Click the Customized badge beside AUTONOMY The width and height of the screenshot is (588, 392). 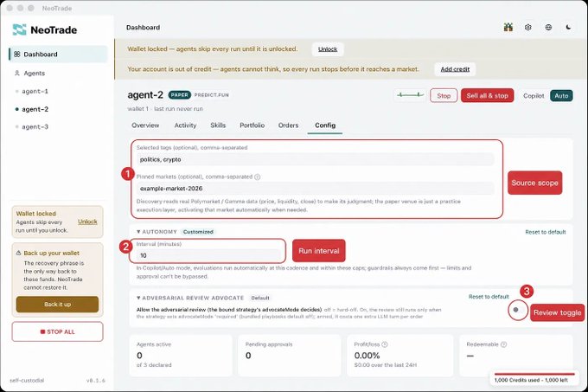click(x=198, y=232)
